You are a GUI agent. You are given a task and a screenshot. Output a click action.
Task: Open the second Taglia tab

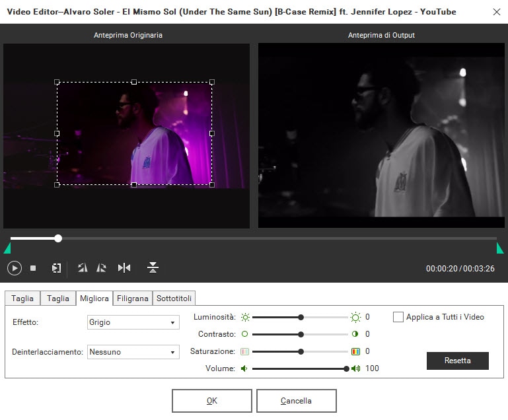[x=58, y=298]
